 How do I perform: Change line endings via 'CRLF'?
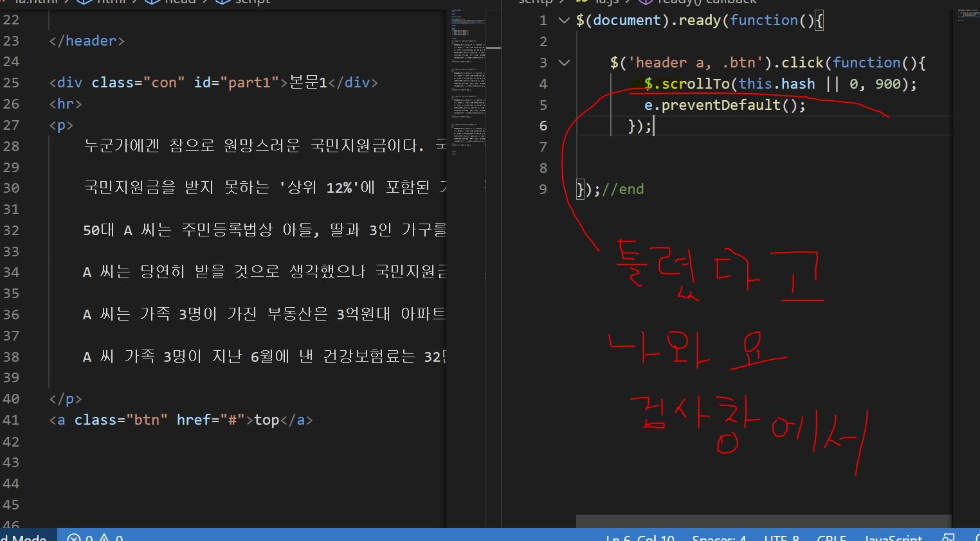(x=831, y=537)
